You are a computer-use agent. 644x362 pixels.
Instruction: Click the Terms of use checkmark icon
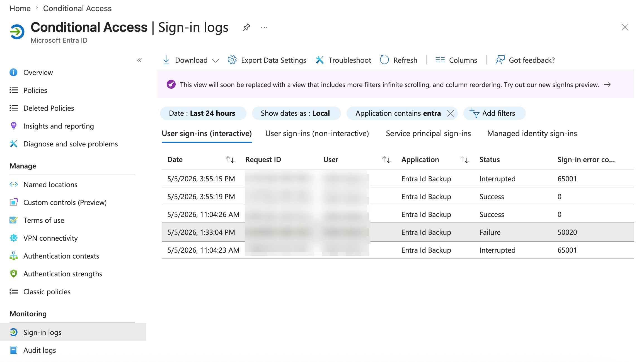point(13,220)
